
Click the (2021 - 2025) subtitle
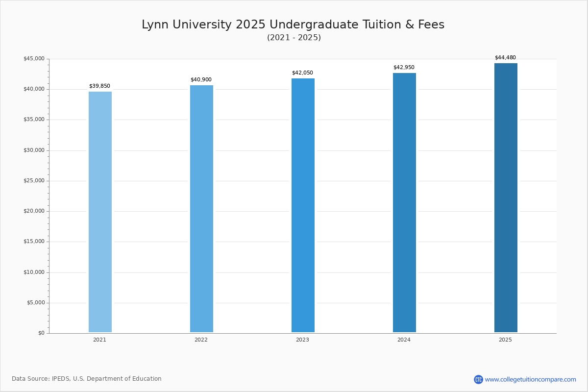coord(294,38)
